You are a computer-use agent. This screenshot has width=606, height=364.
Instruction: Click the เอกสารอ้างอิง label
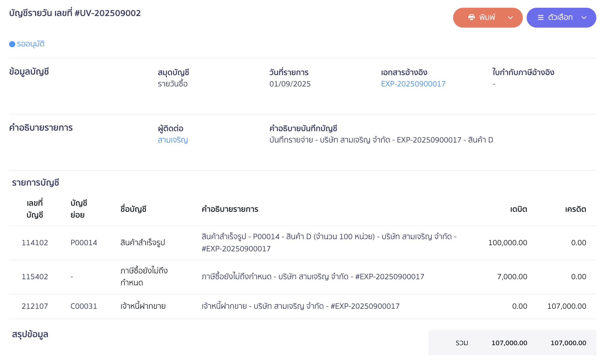click(404, 72)
